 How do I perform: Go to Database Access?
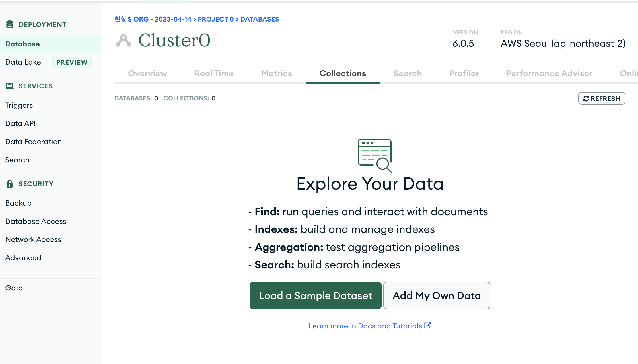36,221
